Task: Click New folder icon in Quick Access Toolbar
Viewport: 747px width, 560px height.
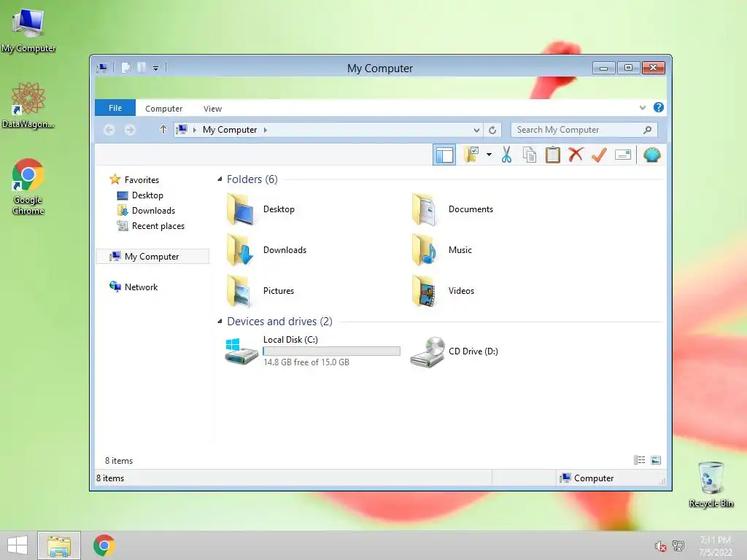Action: click(x=142, y=68)
